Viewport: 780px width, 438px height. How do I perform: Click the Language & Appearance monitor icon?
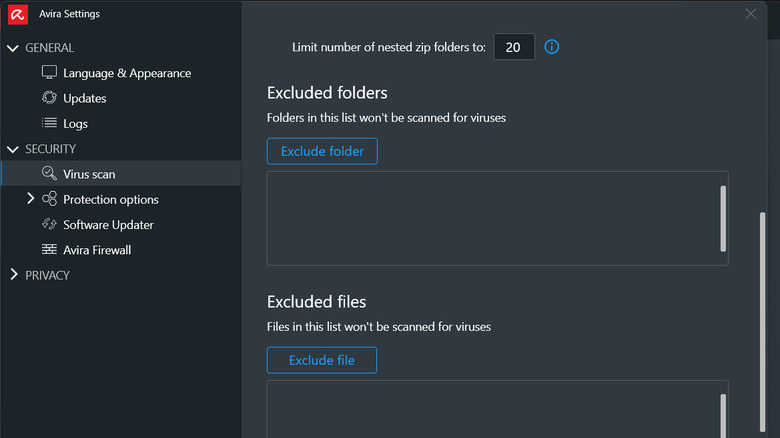tap(49, 73)
